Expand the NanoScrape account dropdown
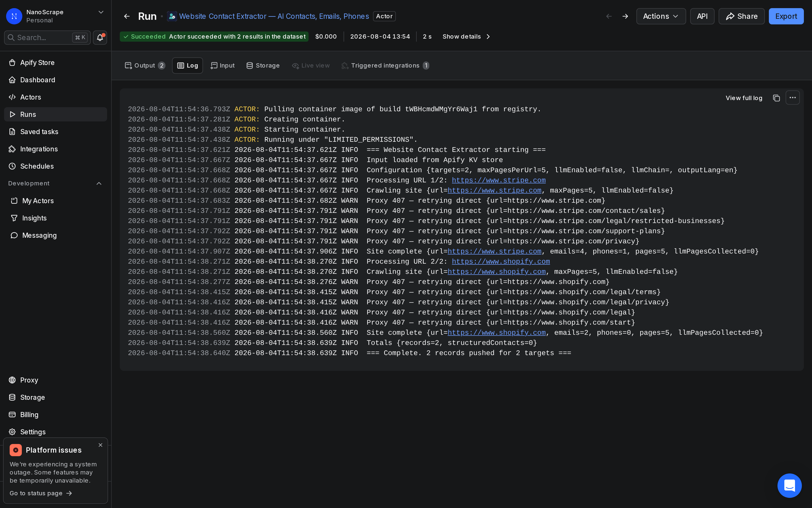Viewport: 812px width, 508px height. [101, 12]
